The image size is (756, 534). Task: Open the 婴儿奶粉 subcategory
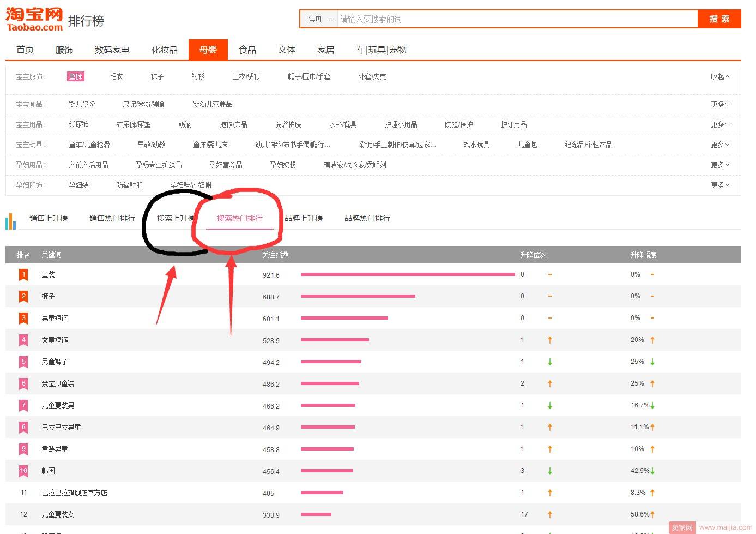tap(82, 104)
